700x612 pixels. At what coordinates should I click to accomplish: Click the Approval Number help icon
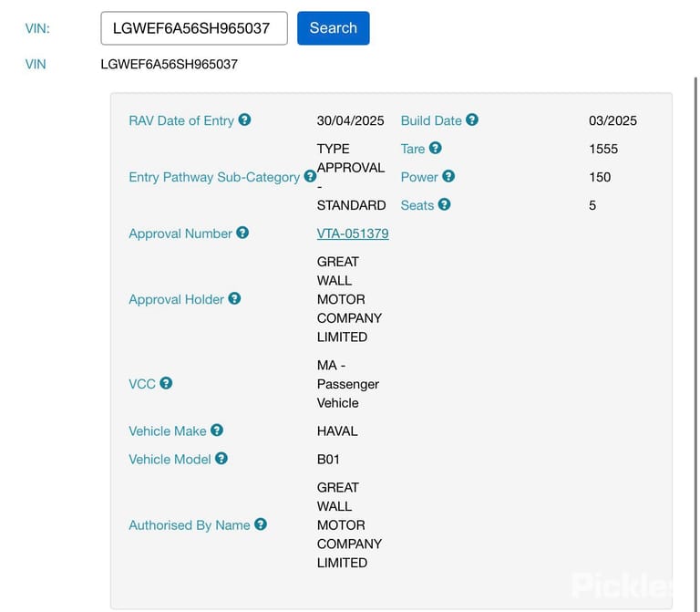(x=242, y=233)
